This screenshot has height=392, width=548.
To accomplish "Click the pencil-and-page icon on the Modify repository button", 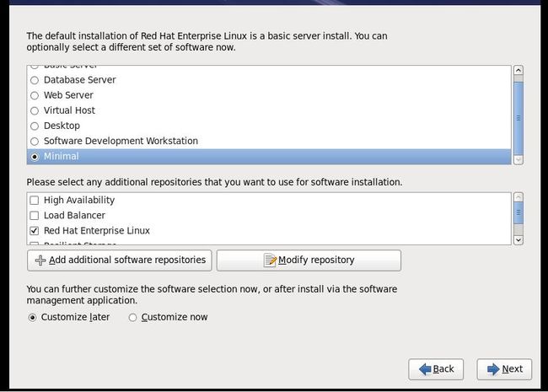I will [270, 260].
